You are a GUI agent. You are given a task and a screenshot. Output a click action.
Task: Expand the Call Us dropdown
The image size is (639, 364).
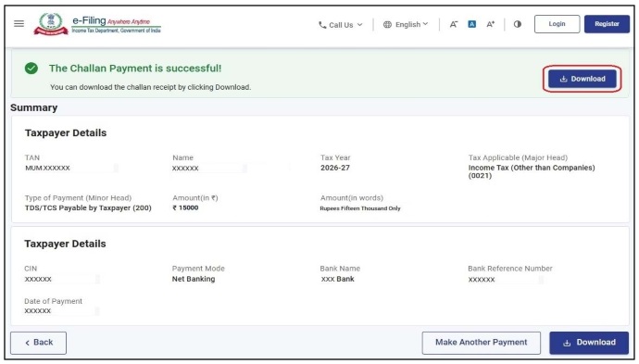(340, 25)
